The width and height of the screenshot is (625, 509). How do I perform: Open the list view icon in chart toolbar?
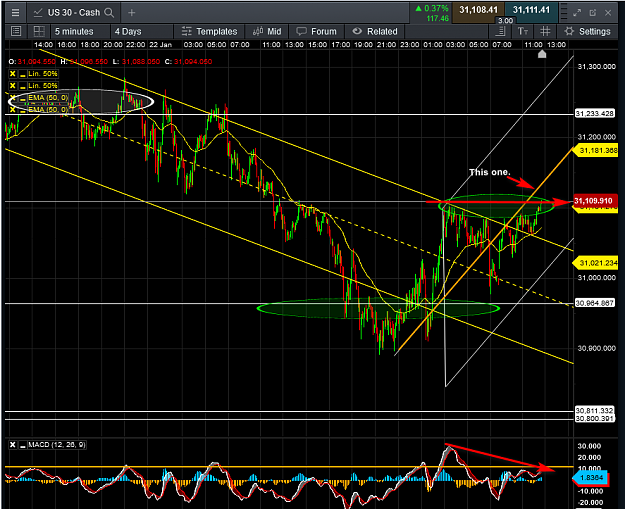click(16, 31)
